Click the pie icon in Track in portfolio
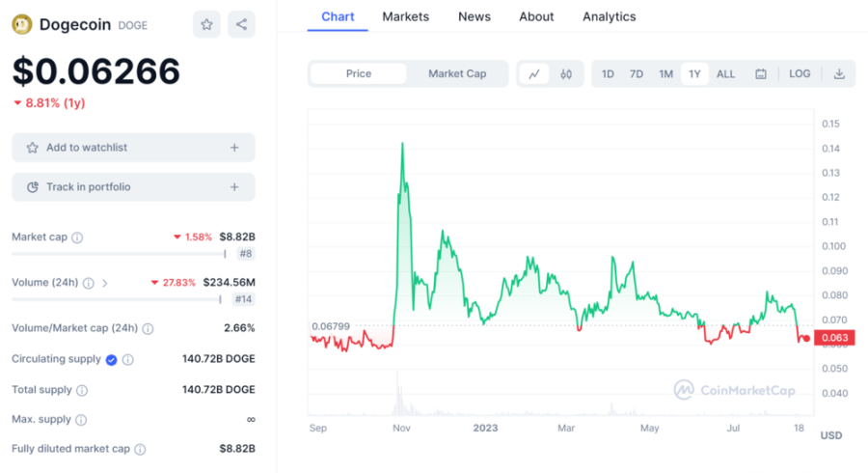 (33, 187)
